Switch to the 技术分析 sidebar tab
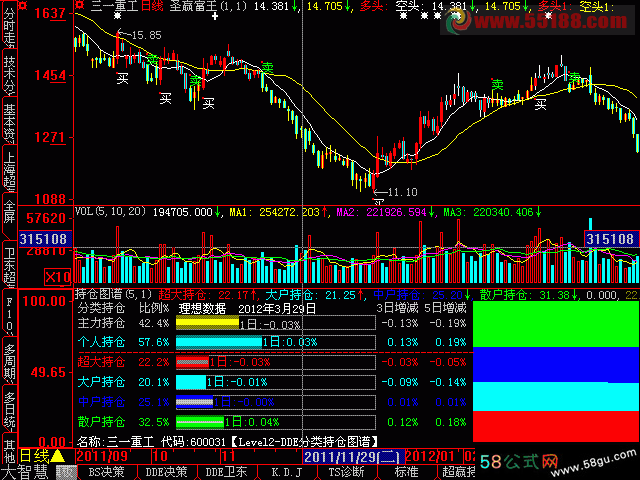640x480 pixels. coord(8,74)
